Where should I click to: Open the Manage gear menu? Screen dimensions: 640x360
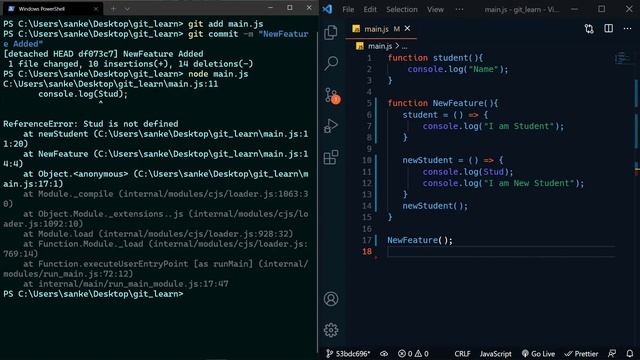click(331, 330)
